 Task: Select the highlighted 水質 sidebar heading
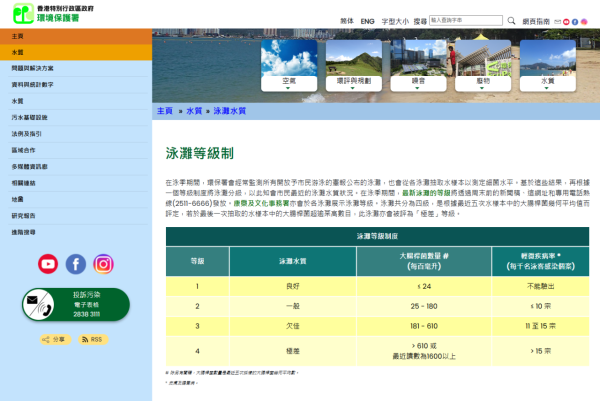click(76, 52)
